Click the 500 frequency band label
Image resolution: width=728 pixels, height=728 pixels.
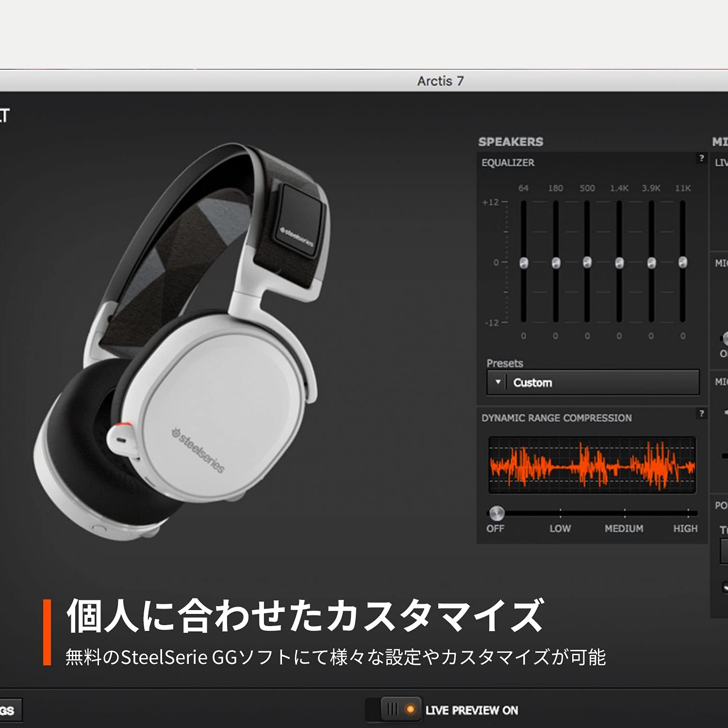587,188
